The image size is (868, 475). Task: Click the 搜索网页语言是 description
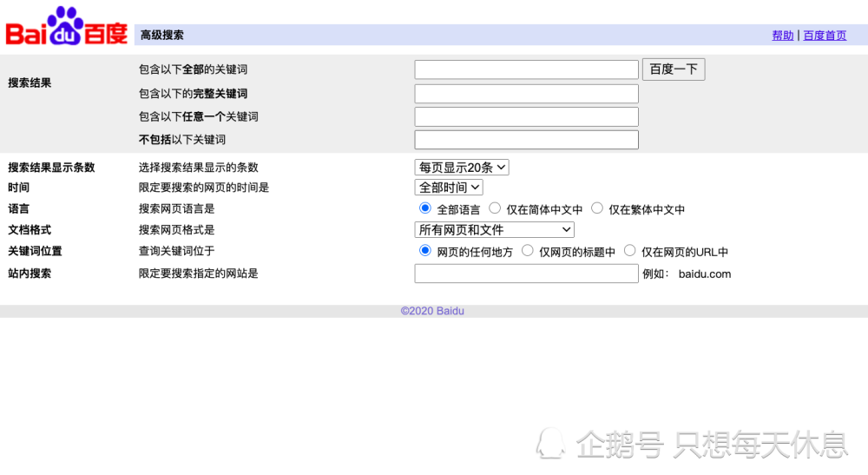click(x=176, y=208)
